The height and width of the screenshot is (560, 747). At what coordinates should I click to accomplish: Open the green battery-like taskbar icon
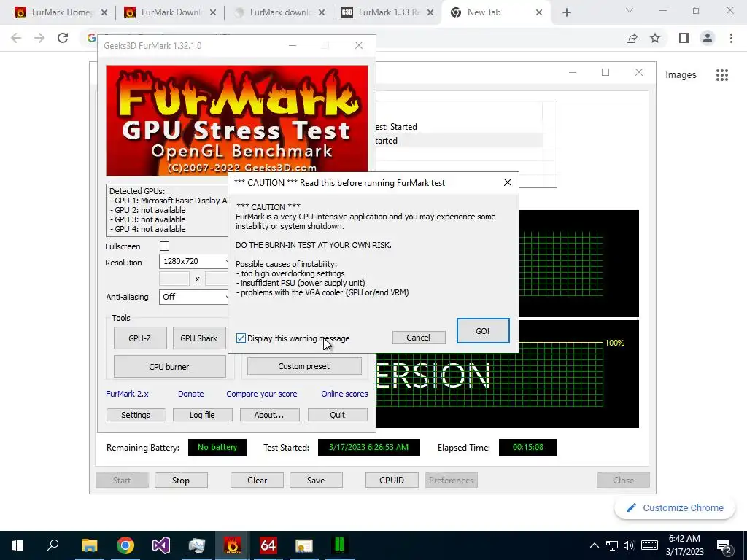coord(340,545)
